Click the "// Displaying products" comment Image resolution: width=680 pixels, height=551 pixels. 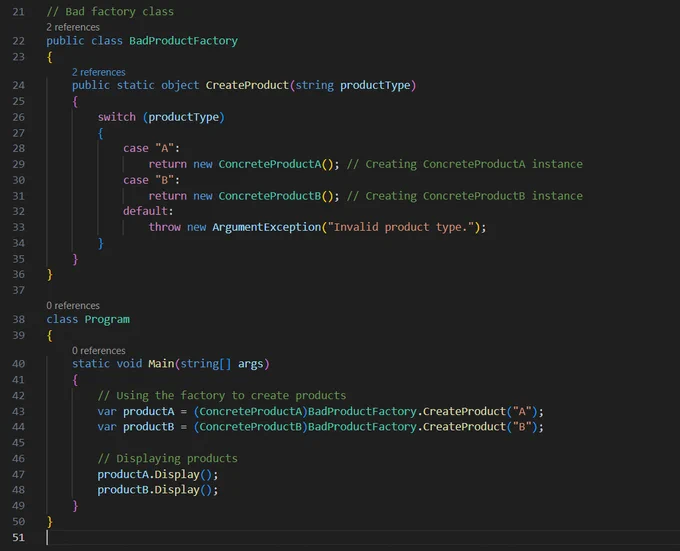(x=167, y=458)
